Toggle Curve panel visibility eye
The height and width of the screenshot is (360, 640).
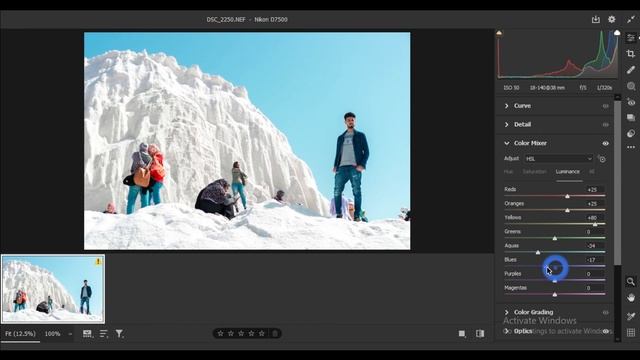pyautogui.click(x=605, y=106)
